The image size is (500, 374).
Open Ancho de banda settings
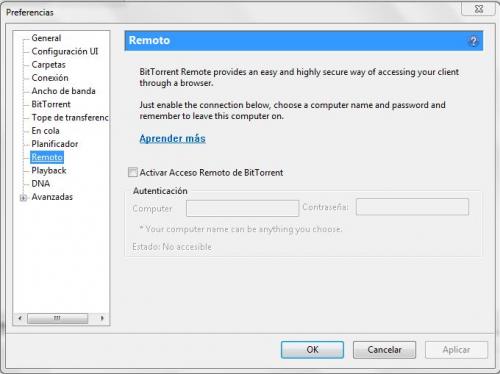[x=63, y=91]
